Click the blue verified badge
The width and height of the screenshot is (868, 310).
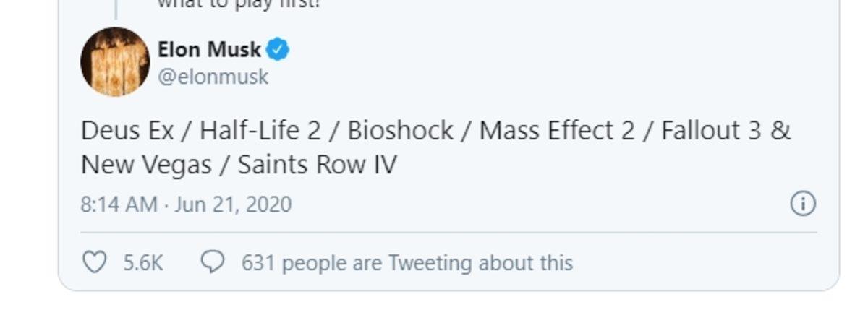tap(278, 50)
